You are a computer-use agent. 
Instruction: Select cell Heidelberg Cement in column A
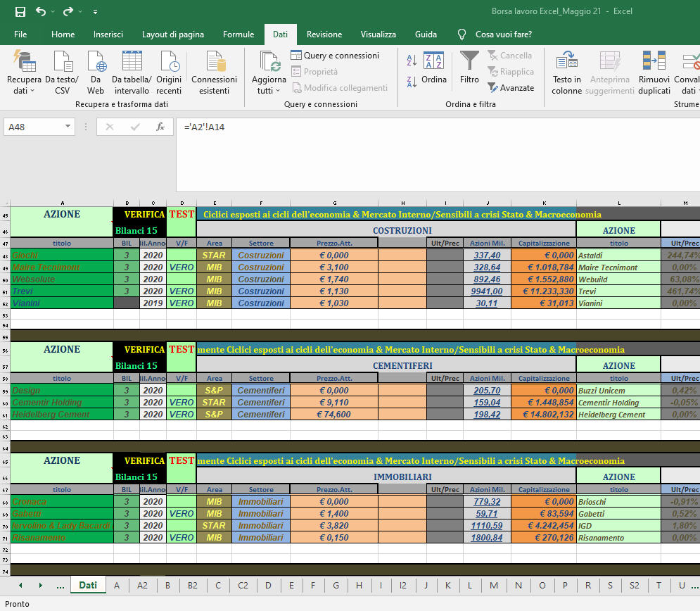(62, 415)
